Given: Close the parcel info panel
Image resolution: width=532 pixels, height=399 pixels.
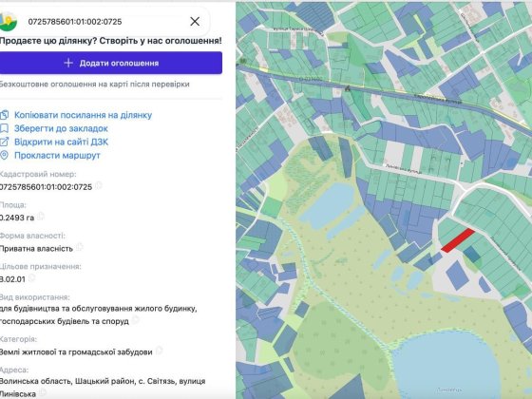Looking at the screenshot, I should pyautogui.click(x=195, y=21).
